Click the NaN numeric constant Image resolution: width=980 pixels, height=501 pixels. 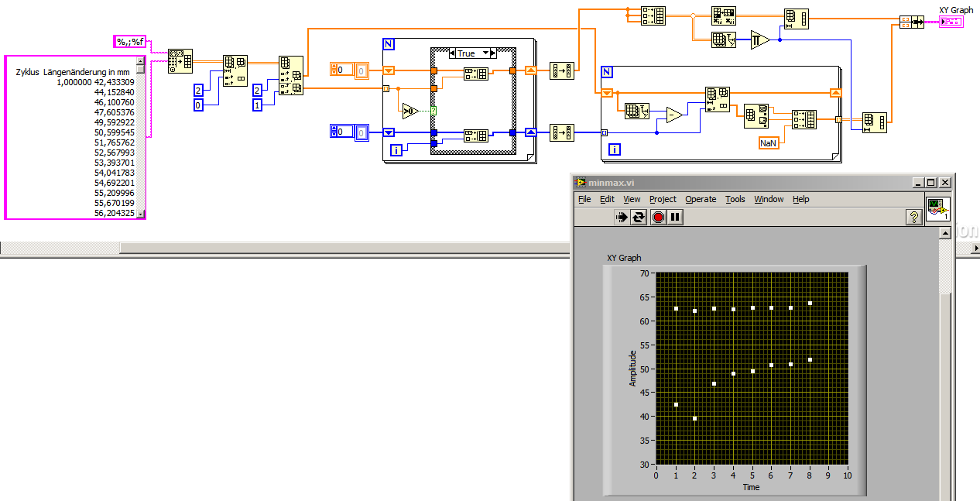[x=769, y=143]
